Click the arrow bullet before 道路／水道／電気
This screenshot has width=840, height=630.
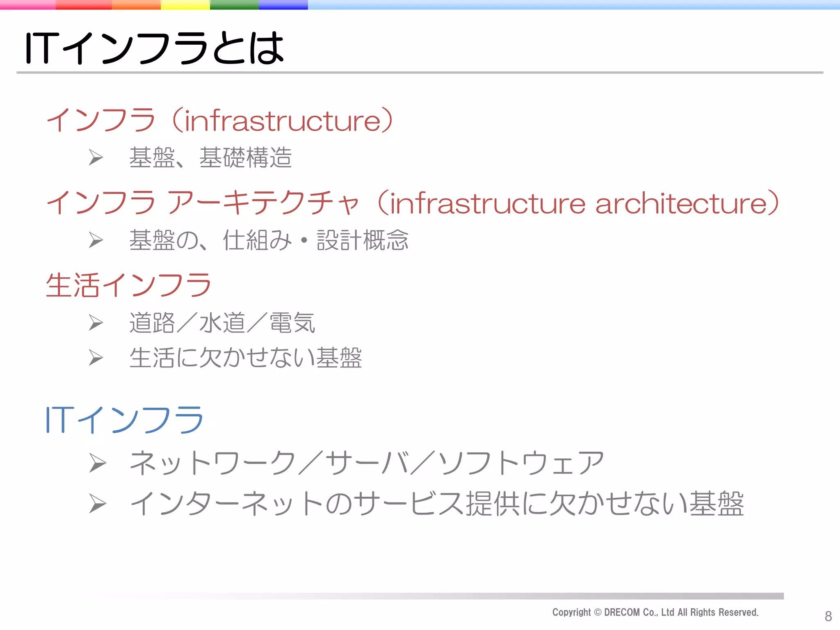(96, 323)
